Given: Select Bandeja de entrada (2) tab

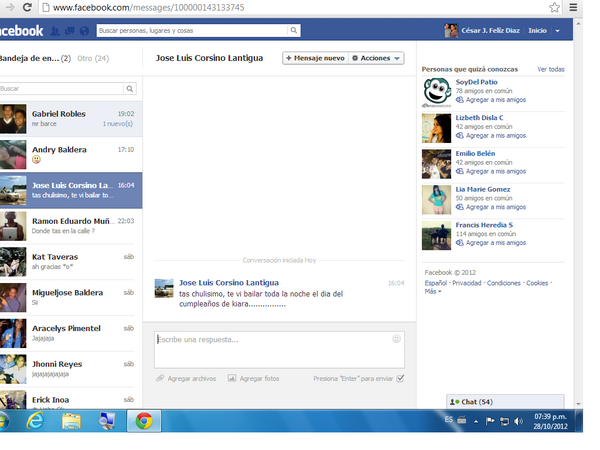Looking at the screenshot, I should pyautogui.click(x=35, y=59).
